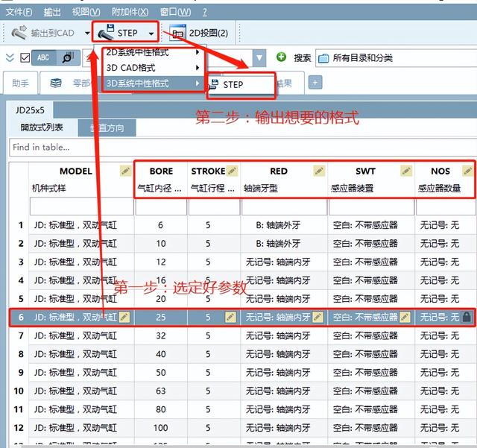Choose STEP in the submenu
The width and height of the screenshot is (477, 448).
233,84
